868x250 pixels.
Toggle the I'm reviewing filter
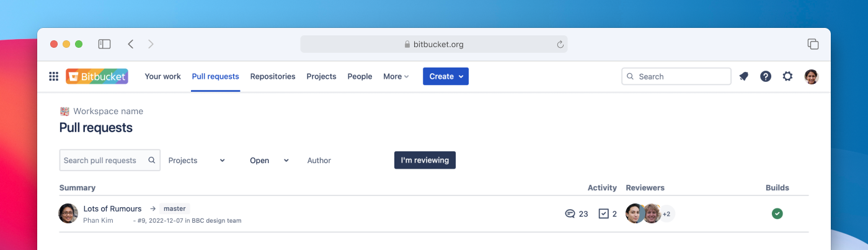[425, 160]
